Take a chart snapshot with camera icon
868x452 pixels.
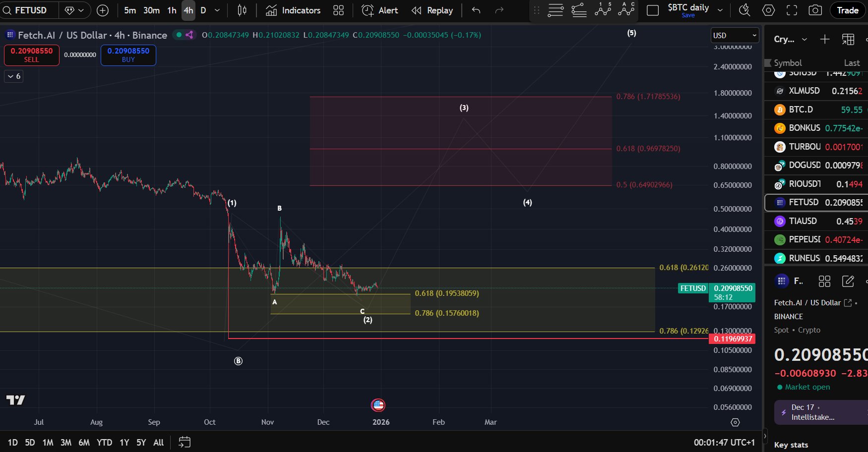point(815,10)
